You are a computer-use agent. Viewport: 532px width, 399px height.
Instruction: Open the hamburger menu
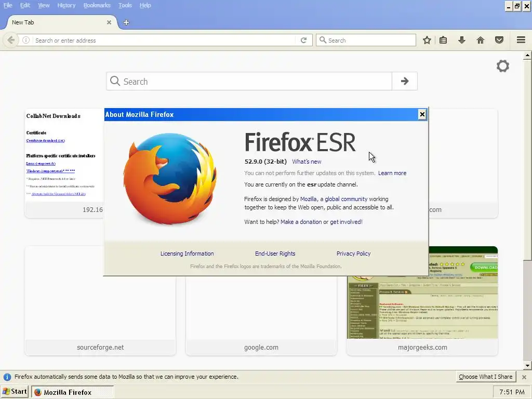tap(521, 40)
